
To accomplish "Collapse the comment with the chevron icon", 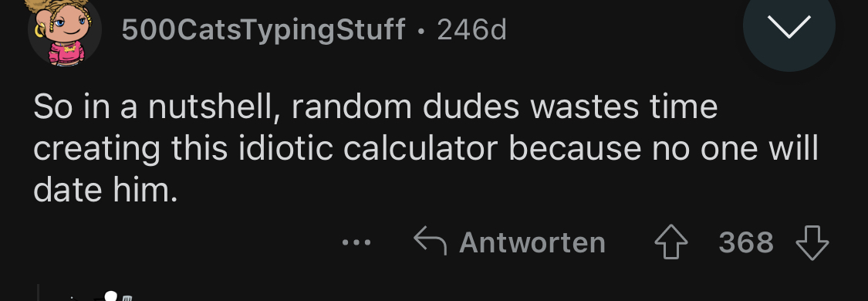I will (x=789, y=26).
